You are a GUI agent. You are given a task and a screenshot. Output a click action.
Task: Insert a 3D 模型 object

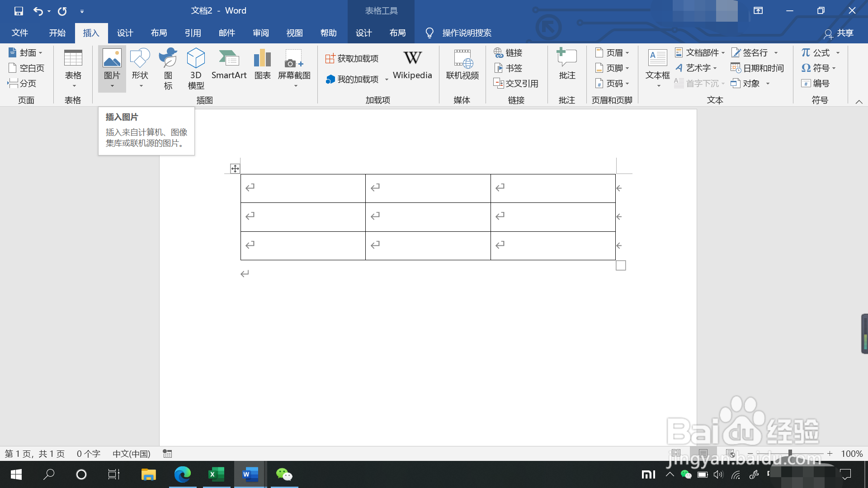(x=196, y=68)
